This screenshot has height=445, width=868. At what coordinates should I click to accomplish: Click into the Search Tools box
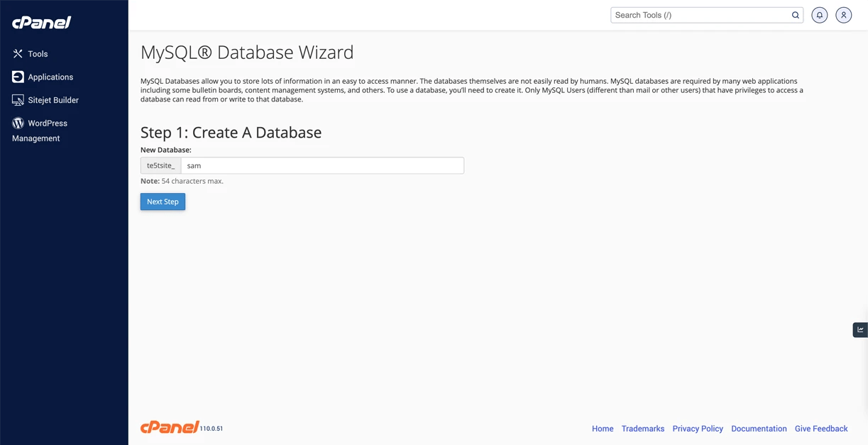click(701, 15)
